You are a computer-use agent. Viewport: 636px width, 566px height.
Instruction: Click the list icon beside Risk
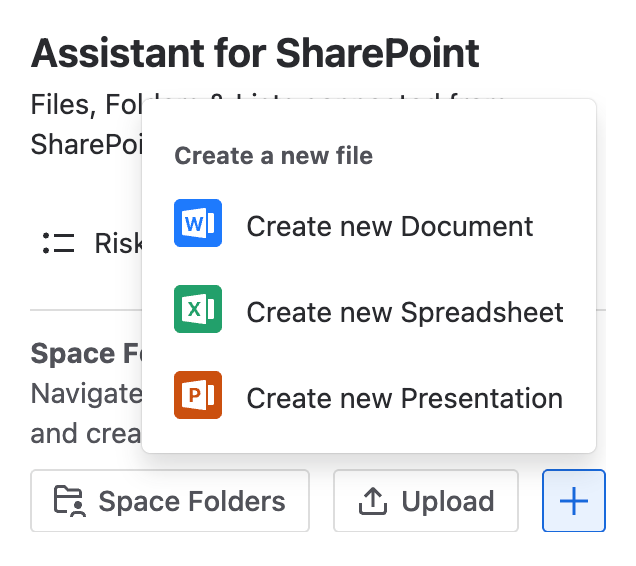click(58, 243)
